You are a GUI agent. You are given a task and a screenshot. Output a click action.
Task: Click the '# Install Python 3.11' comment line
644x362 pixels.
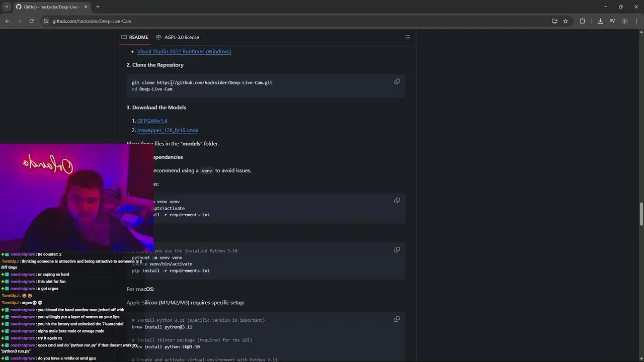198,320
